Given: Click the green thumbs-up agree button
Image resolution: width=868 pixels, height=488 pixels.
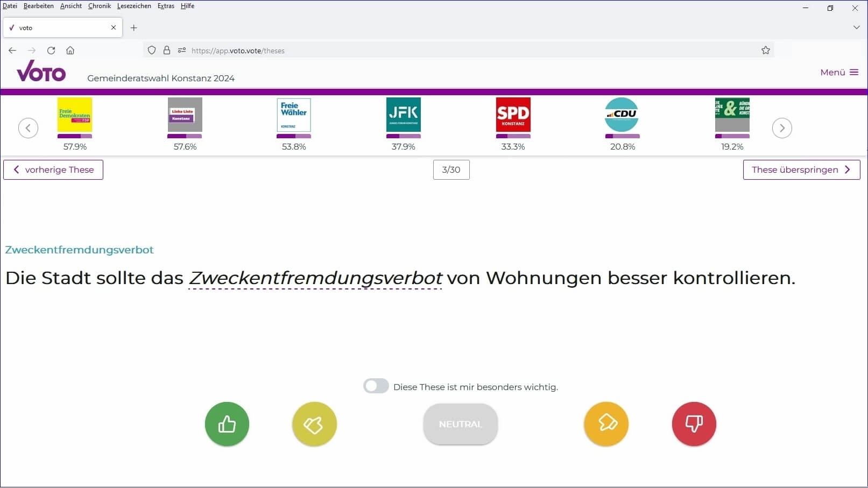Looking at the screenshot, I should click(x=227, y=424).
